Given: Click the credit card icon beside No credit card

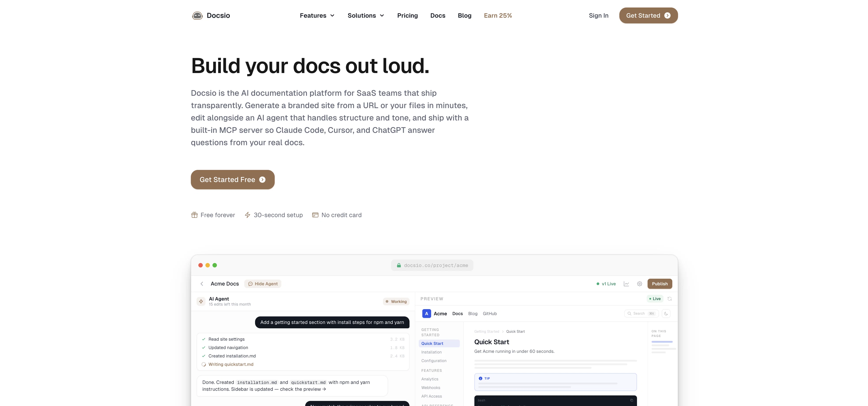Looking at the screenshot, I should (x=315, y=215).
